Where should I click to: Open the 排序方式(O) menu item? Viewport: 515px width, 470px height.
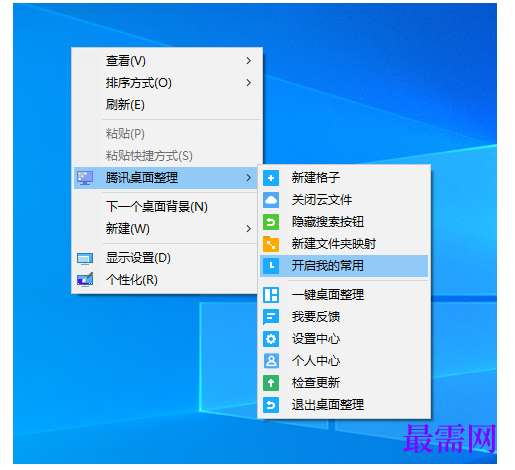167,83
